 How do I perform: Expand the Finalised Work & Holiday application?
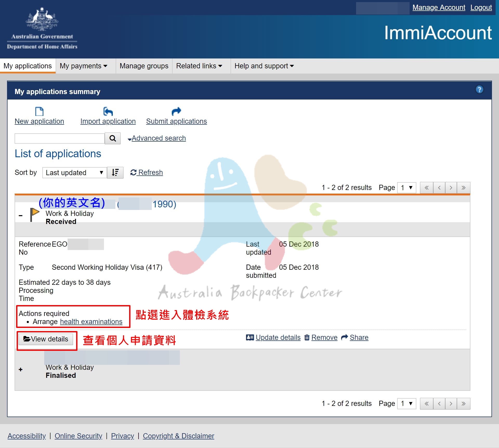[21, 369]
